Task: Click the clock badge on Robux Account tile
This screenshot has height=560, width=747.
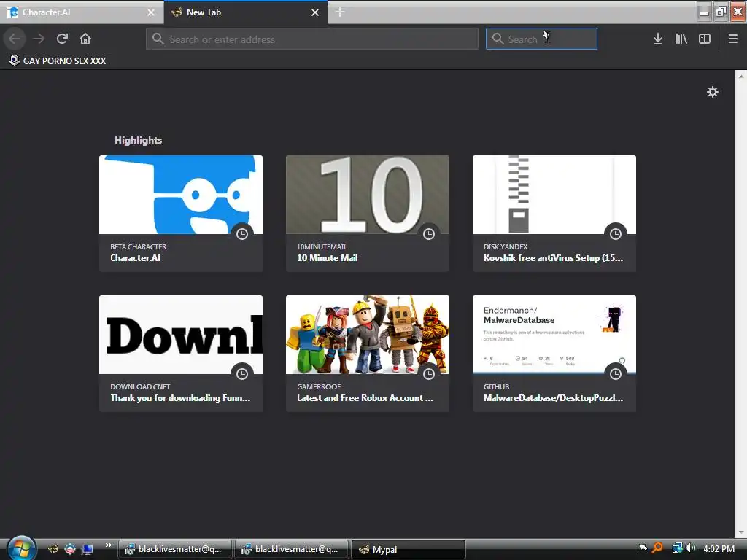Action: 429,374
